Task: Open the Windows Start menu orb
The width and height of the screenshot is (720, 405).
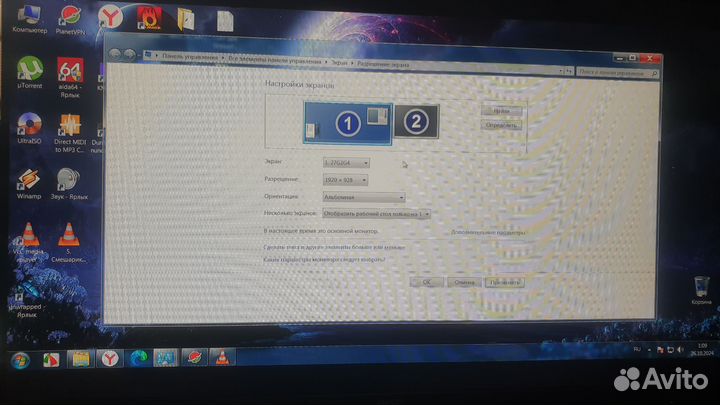Action: click(x=23, y=358)
